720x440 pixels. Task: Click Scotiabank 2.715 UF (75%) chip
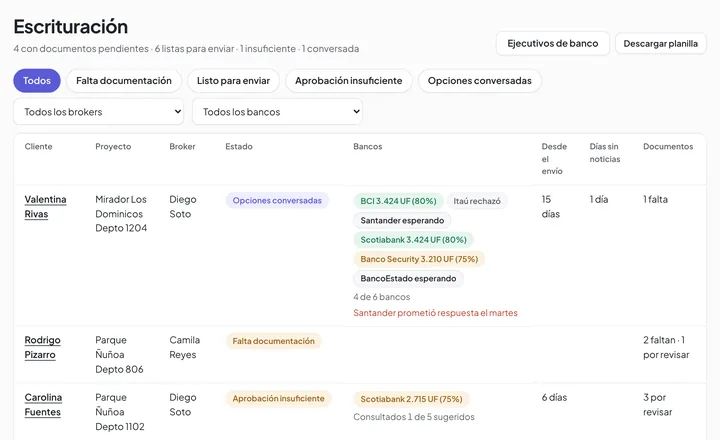pyautogui.click(x=411, y=399)
